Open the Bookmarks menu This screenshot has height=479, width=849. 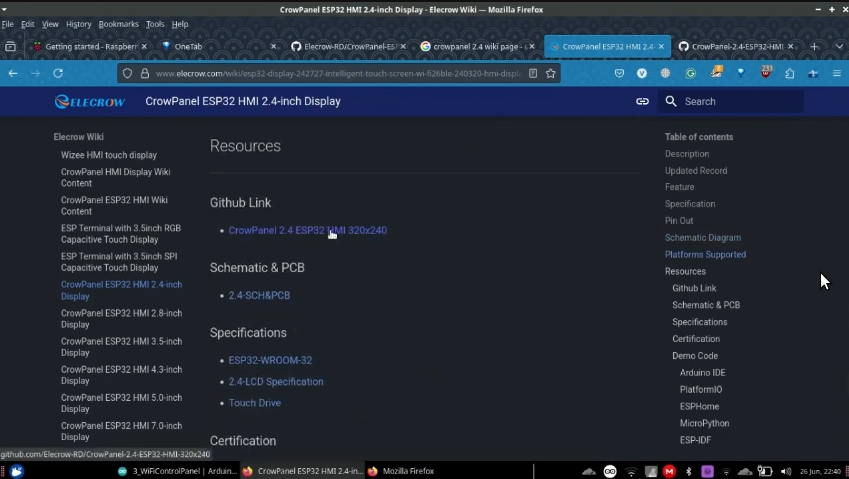(x=119, y=24)
